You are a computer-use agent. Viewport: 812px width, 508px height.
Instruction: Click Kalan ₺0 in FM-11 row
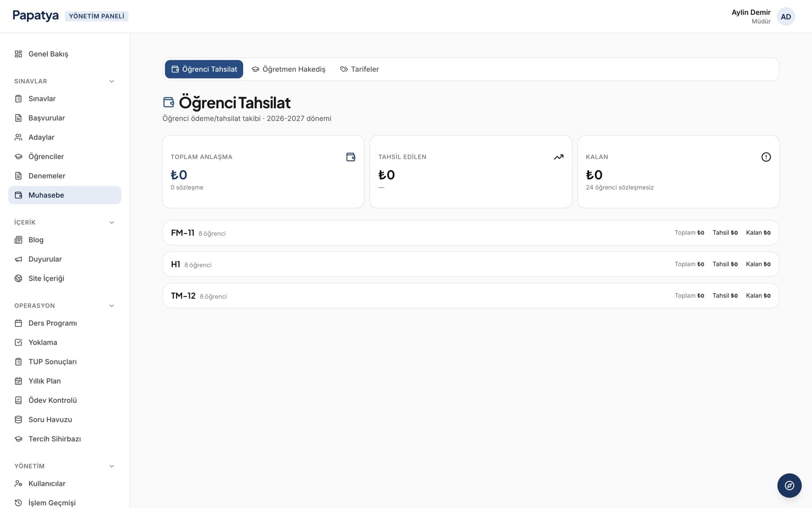pos(758,233)
